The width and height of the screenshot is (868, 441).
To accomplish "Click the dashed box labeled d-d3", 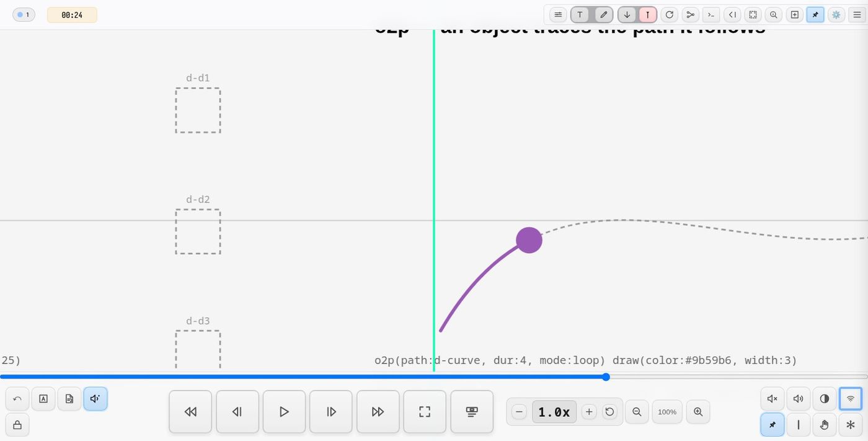I will [x=198, y=349].
